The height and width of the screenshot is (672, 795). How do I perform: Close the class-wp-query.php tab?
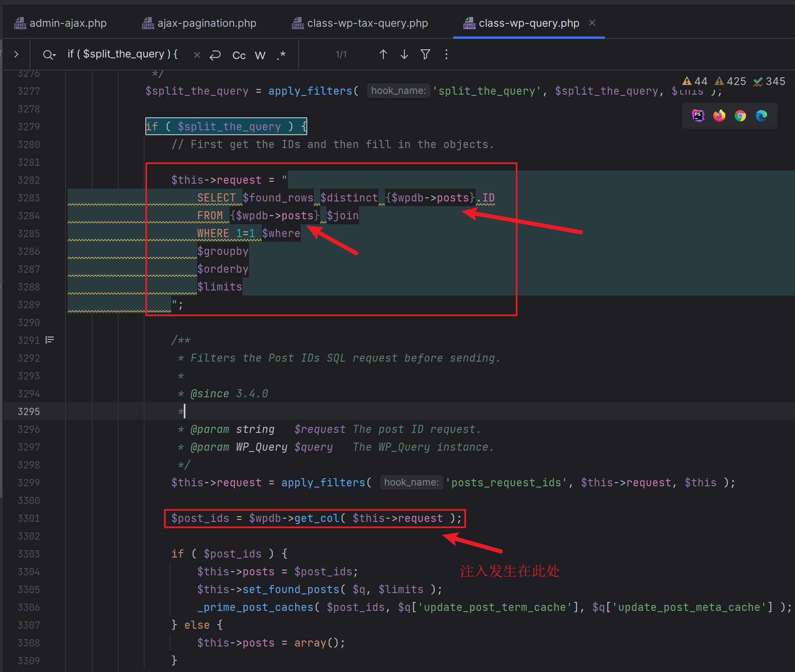point(592,23)
